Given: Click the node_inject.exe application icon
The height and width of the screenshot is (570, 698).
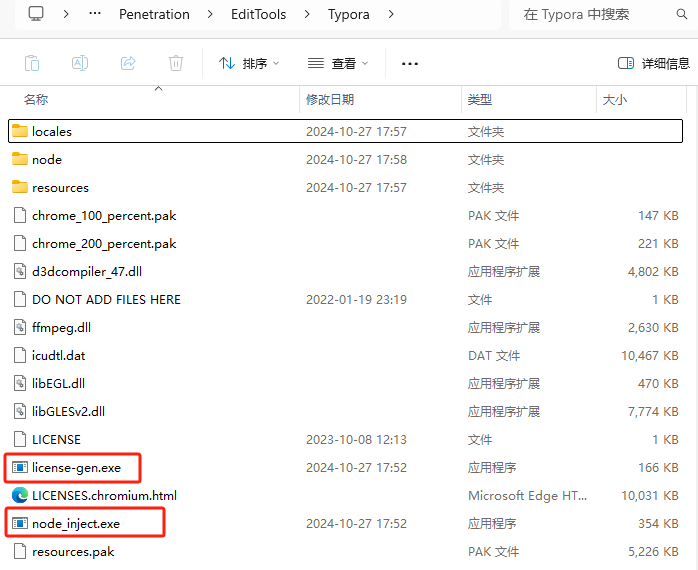Looking at the screenshot, I should (x=19, y=523).
